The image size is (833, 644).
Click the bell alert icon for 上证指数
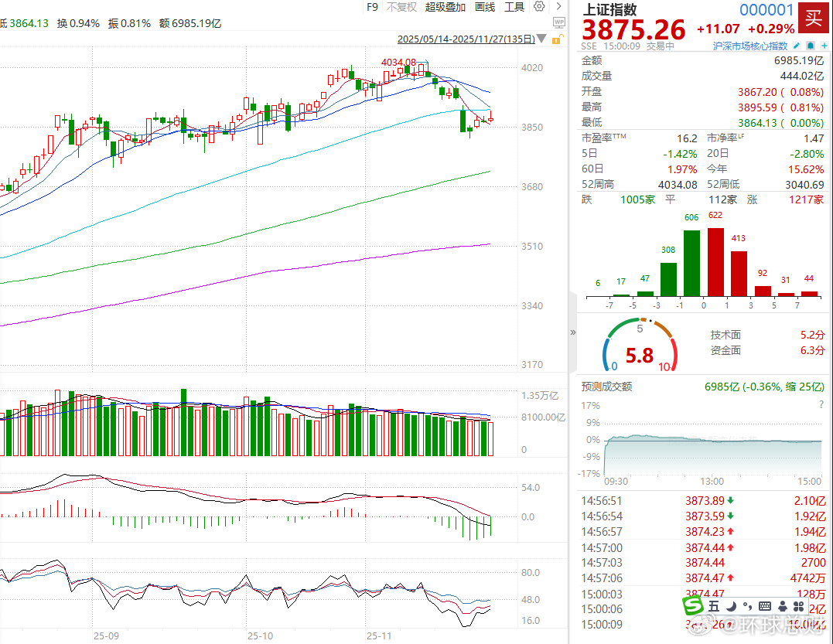811,46
